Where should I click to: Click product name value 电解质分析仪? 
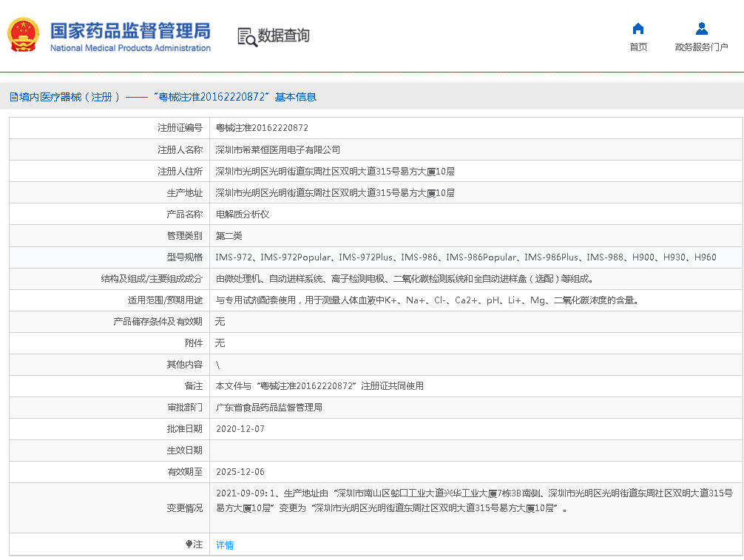pos(242,214)
